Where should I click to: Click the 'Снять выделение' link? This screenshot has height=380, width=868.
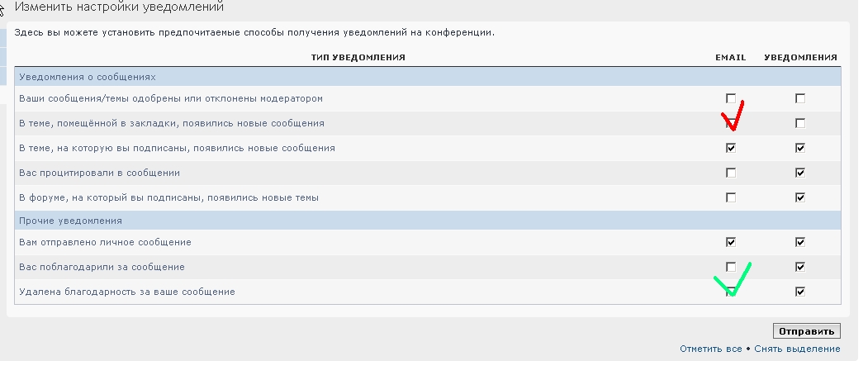pyautogui.click(x=797, y=349)
